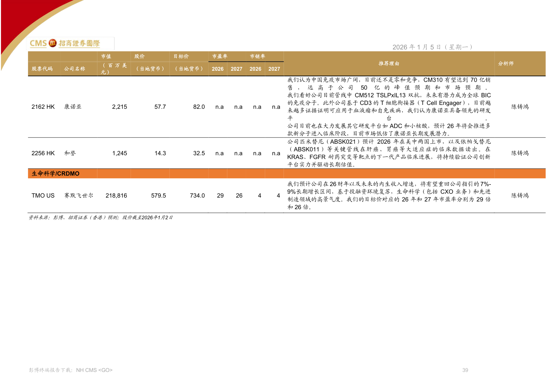Select the 市值 header
This screenshot has width=554, height=392.
point(106,56)
